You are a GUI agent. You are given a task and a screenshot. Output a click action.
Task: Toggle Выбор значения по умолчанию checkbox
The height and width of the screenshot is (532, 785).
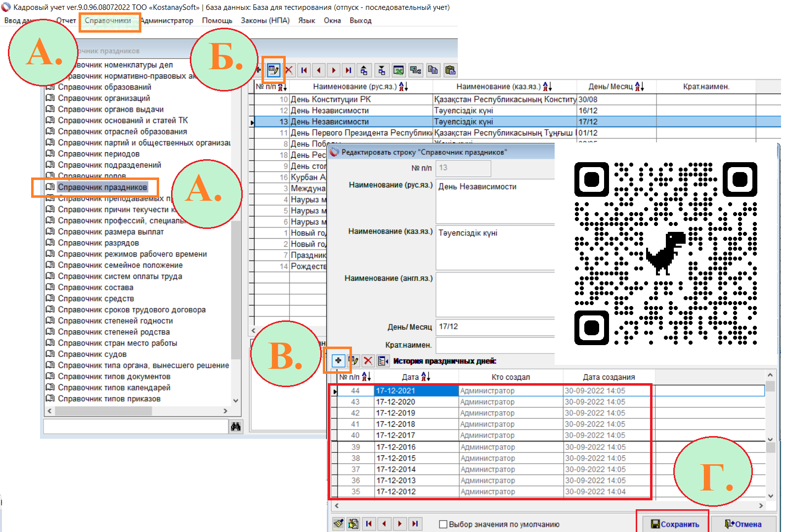click(x=443, y=524)
